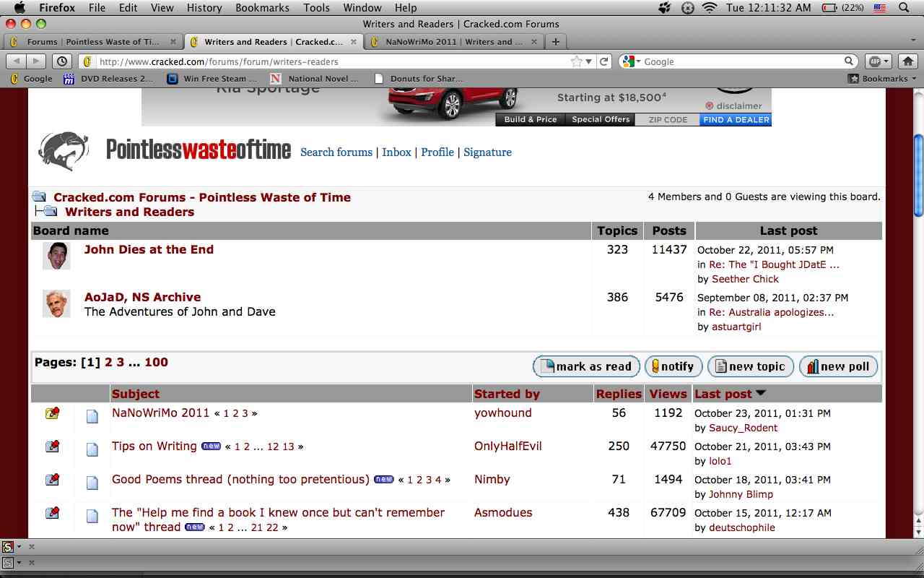Click the new poll chart icon
Image resolution: width=924 pixels, height=578 pixels.
pyautogui.click(x=811, y=366)
